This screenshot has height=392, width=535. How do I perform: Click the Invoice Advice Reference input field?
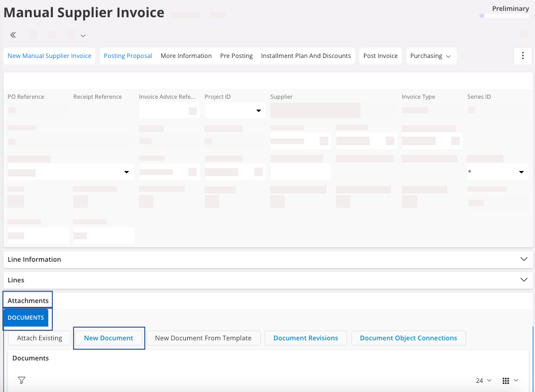[164, 111]
